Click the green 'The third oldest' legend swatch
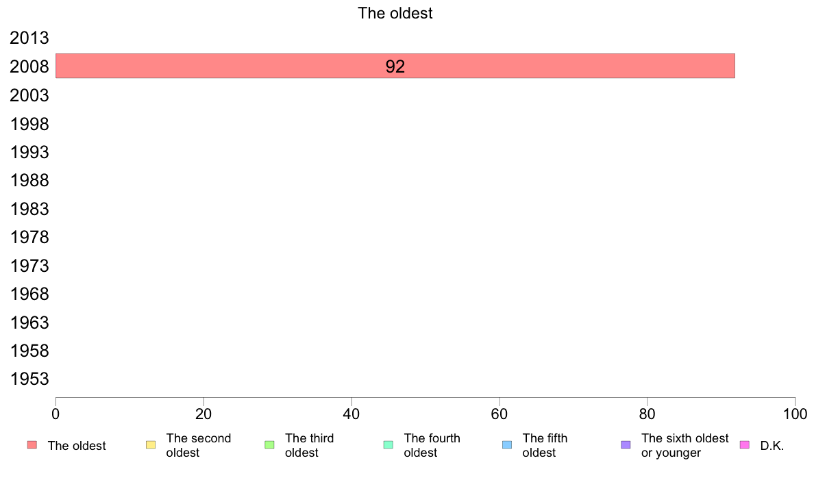814x504 pixels. [269, 445]
